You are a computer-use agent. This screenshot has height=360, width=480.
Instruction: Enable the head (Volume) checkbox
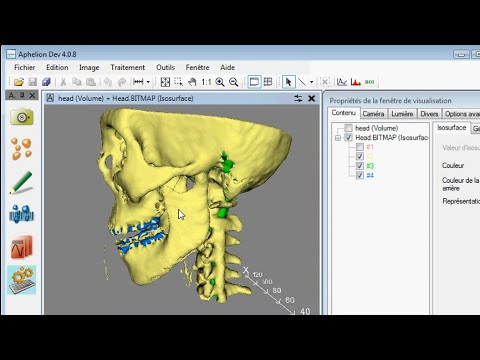[x=348, y=128]
